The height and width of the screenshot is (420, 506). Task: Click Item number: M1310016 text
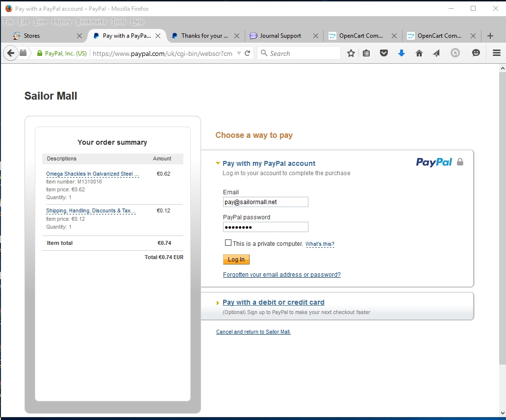[x=74, y=182]
